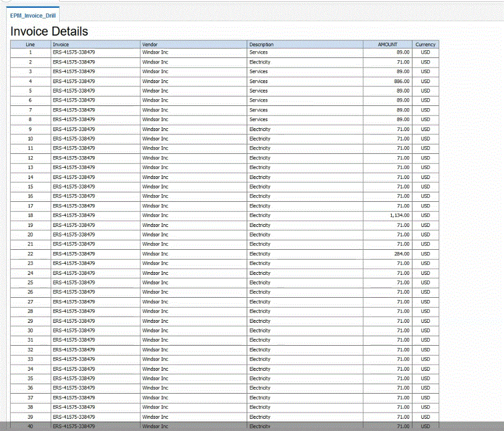
Task: Click the Invoice Details heading
Action: click(49, 32)
